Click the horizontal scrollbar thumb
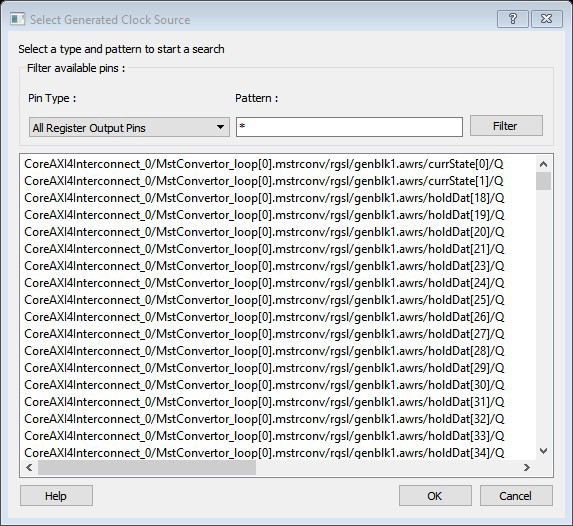This screenshot has width=573, height=526. (x=147, y=467)
